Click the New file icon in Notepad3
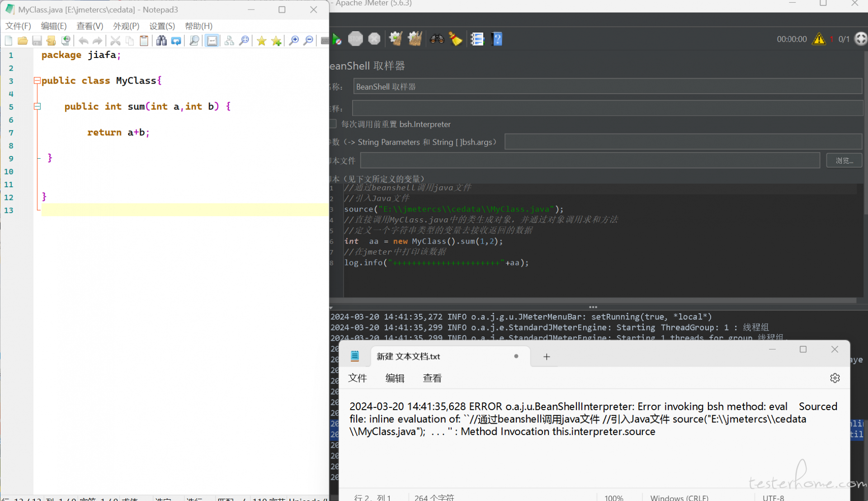Image resolution: width=868 pixels, height=501 pixels. [x=9, y=41]
